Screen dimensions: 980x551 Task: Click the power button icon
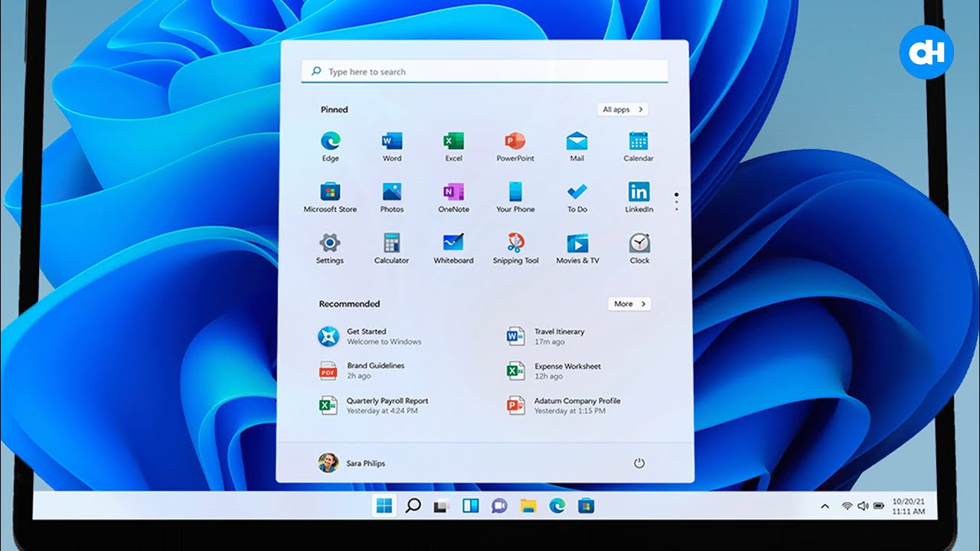coord(639,463)
